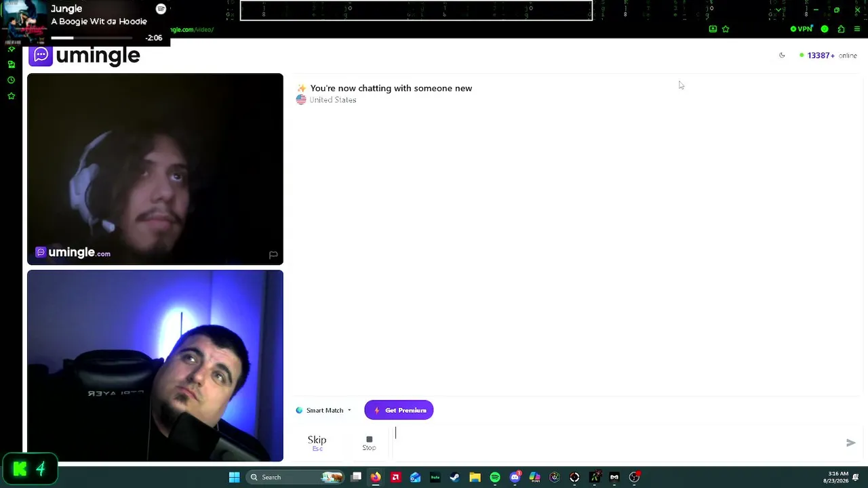Open the Spotify icon in media overlay
Image resolution: width=868 pixels, height=488 pixels.
[161, 9]
